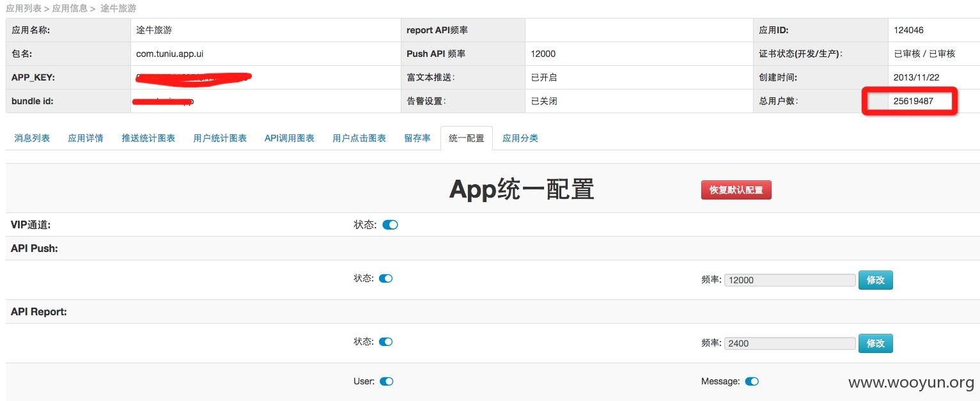Open the 推送统计图表 tab
The width and height of the screenshot is (980, 401).
[148, 138]
